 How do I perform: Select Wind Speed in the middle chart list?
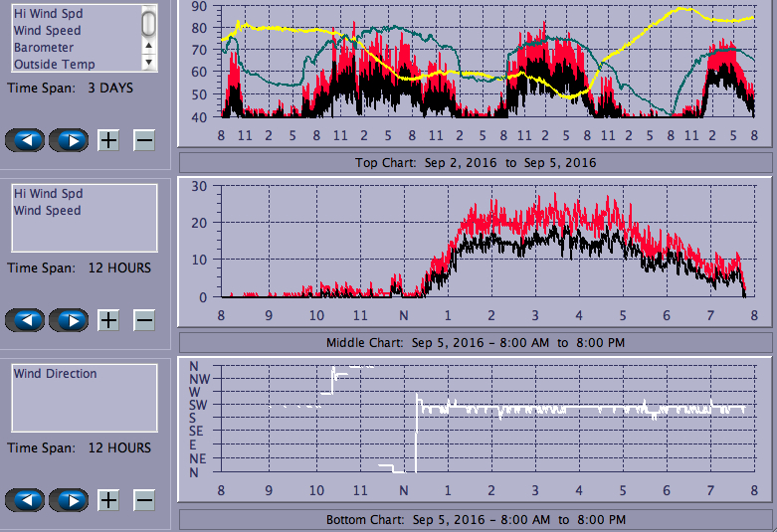47,211
